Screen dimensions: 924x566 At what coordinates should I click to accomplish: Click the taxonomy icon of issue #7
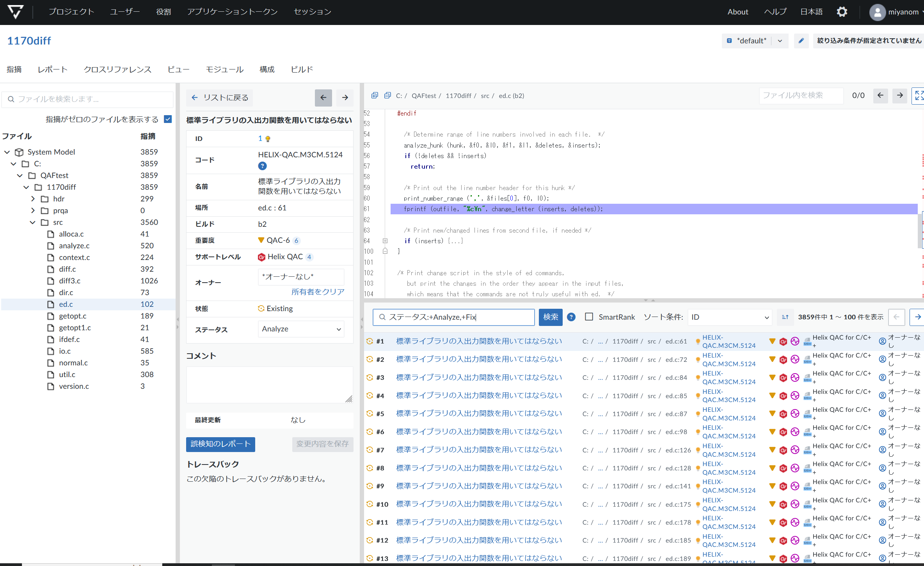click(807, 450)
